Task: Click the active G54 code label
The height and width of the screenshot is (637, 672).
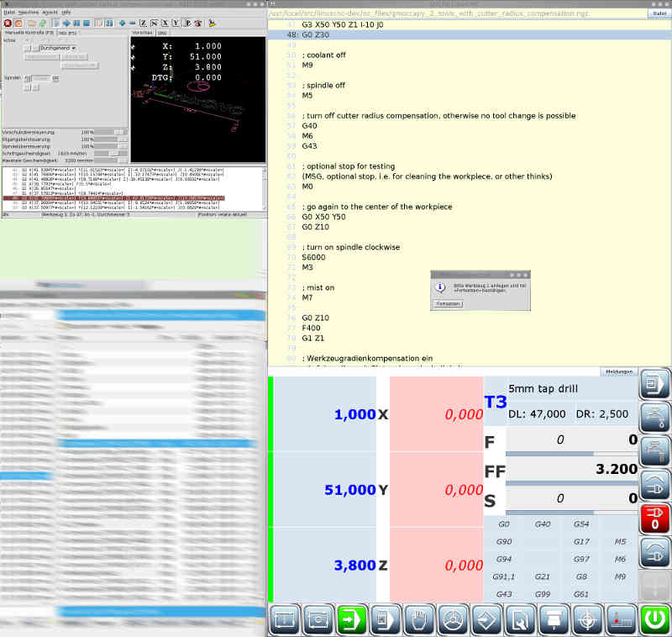Action: click(x=581, y=524)
